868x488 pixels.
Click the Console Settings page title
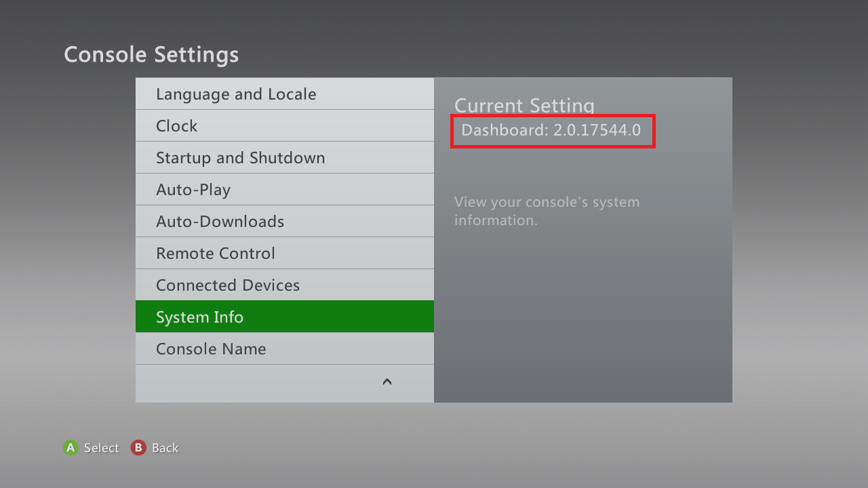coord(151,54)
